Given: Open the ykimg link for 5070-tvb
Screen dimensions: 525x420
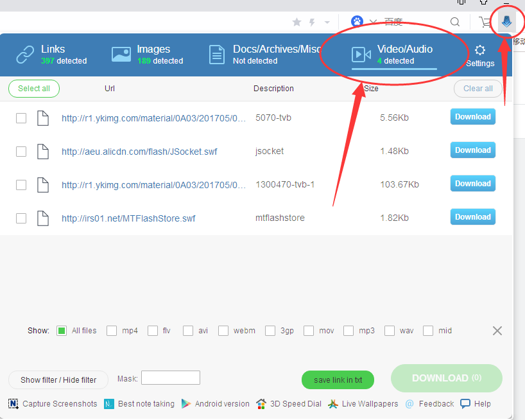Looking at the screenshot, I should 153,118.
